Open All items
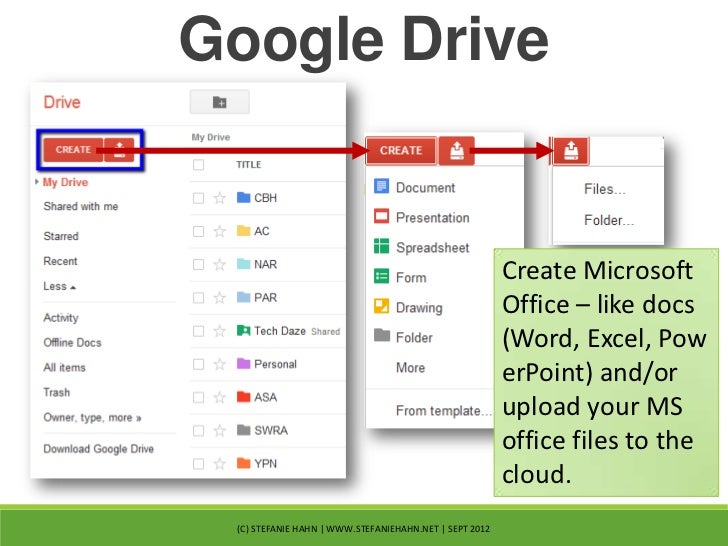 [65, 368]
